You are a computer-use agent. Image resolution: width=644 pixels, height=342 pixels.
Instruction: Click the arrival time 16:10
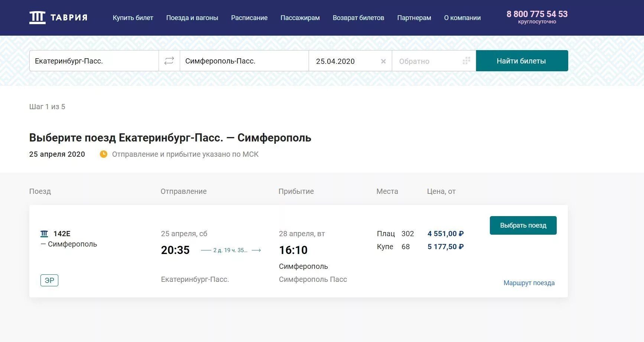click(x=293, y=250)
